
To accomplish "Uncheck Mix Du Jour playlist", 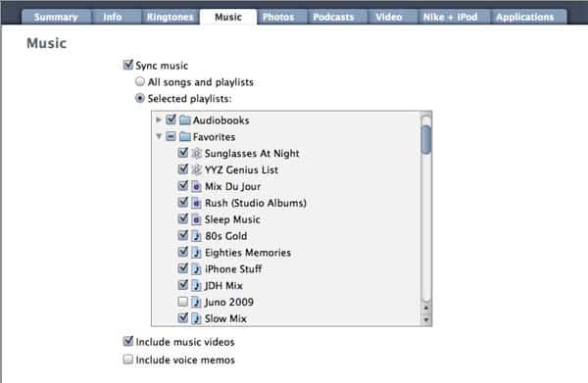I will pyautogui.click(x=183, y=185).
